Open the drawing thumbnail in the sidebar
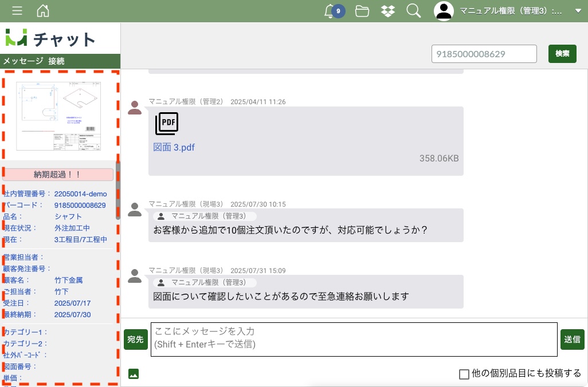Viewport: 588px width, 387px height. pyautogui.click(x=59, y=116)
